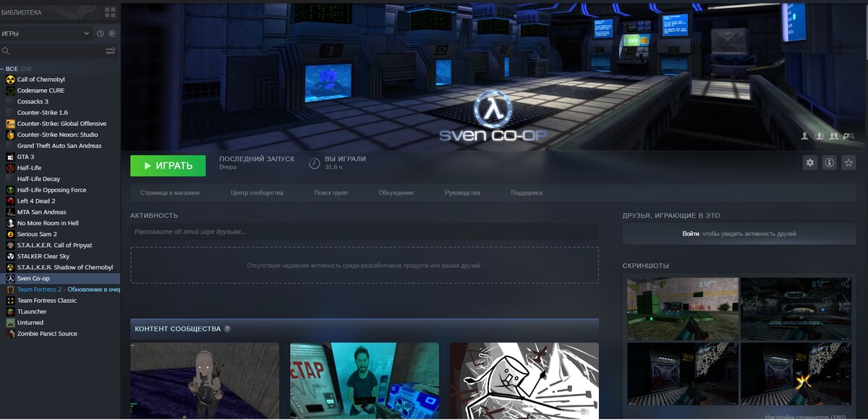The image size is (868, 420).
Task: Select Grand Theft Auto San Andreas
Action: [60, 146]
